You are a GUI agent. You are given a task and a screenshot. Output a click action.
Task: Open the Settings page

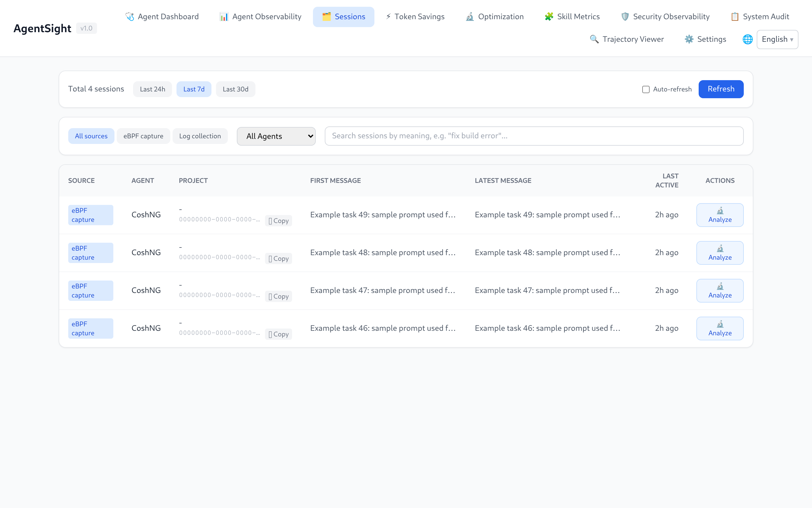click(x=705, y=39)
